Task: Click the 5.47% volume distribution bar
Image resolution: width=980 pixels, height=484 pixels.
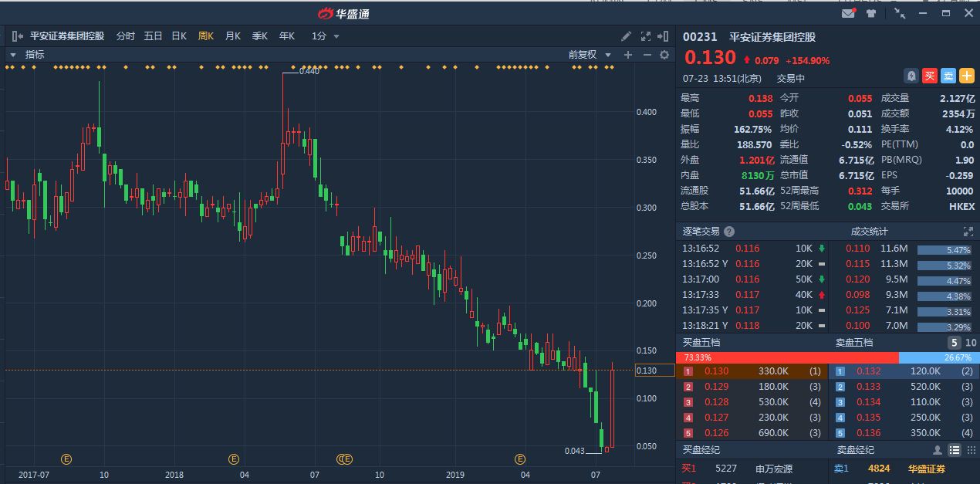Action: pyautogui.click(x=945, y=250)
